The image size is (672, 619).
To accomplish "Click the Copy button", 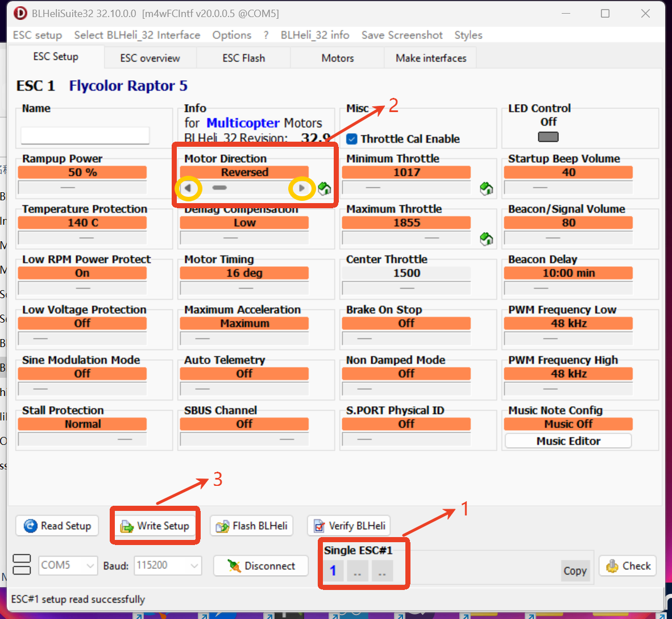I will pos(575,571).
